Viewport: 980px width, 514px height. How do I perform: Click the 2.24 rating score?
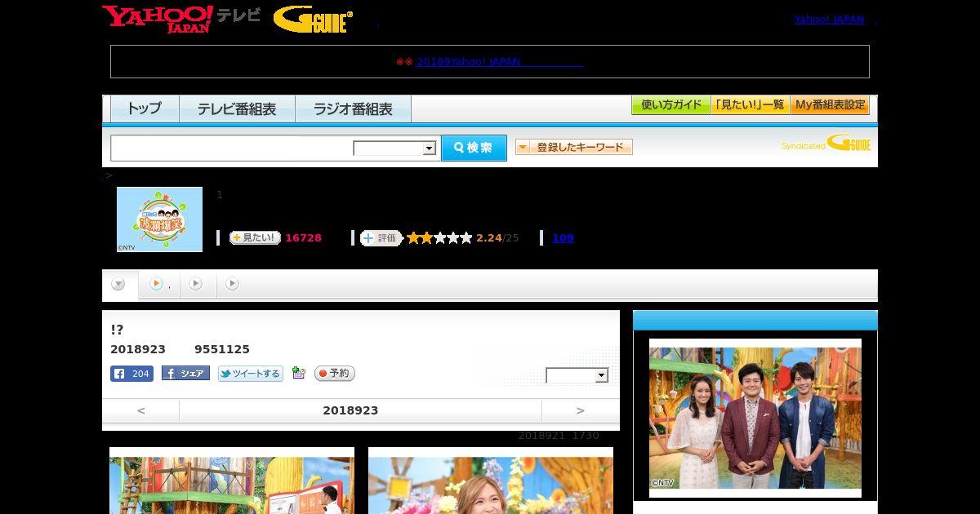coord(488,238)
